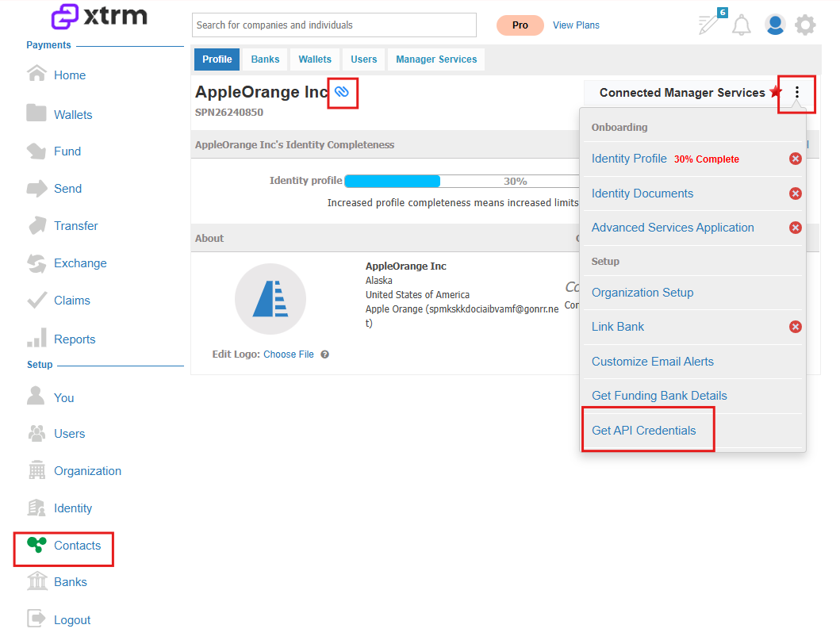Click the red X beside Identity Documents
This screenshot has height=640, width=840.
pos(796,194)
